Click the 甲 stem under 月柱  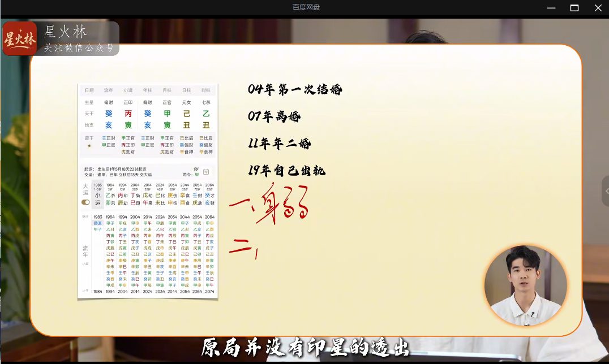click(167, 114)
